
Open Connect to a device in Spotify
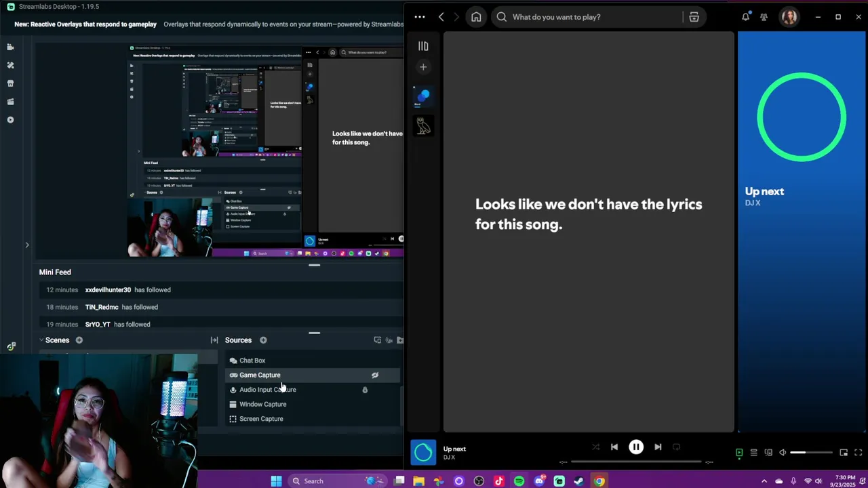tap(768, 453)
